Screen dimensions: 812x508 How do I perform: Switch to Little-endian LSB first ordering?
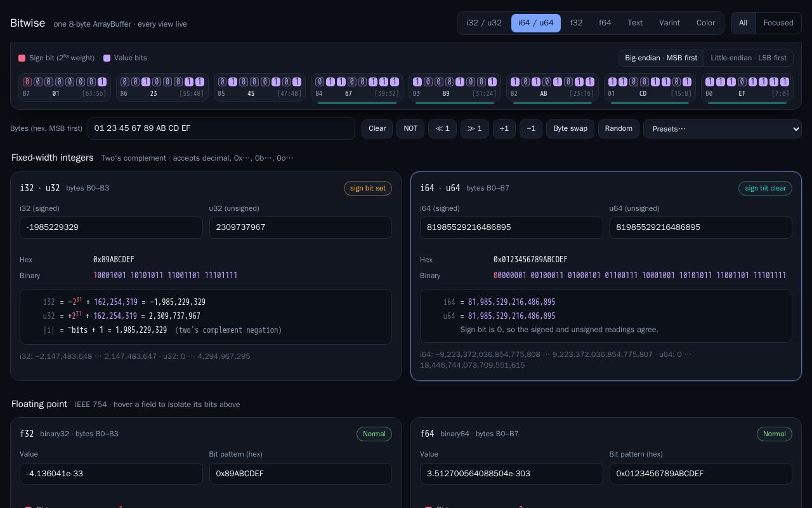tap(749, 58)
